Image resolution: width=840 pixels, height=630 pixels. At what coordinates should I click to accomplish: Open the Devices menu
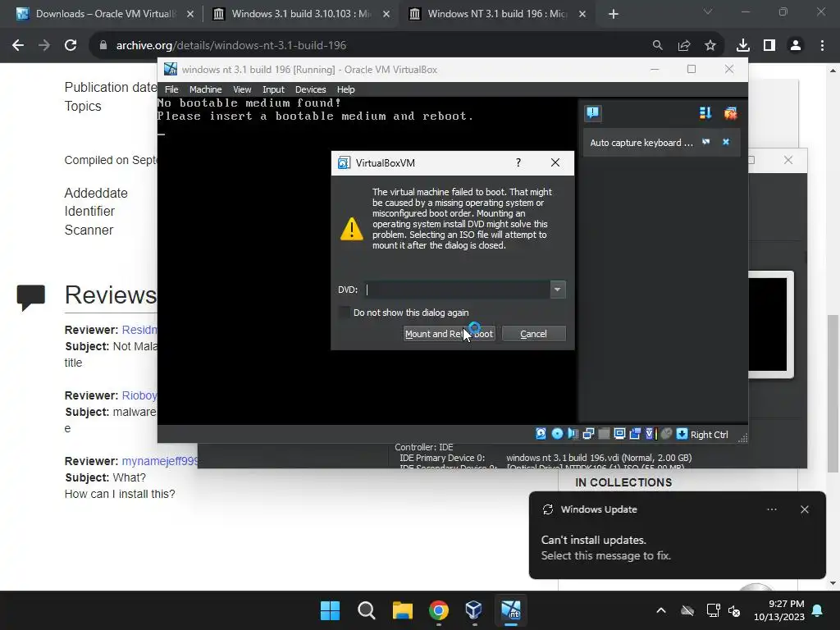(310, 89)
